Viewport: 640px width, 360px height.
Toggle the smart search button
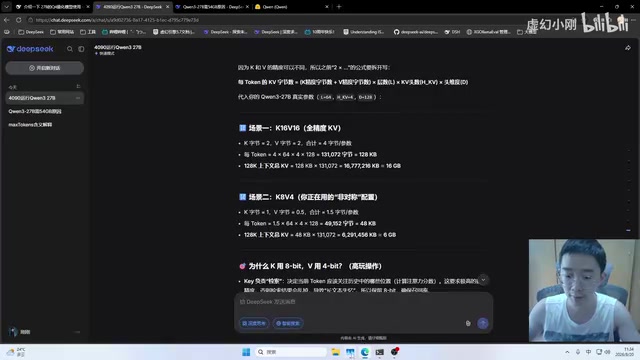288,323
